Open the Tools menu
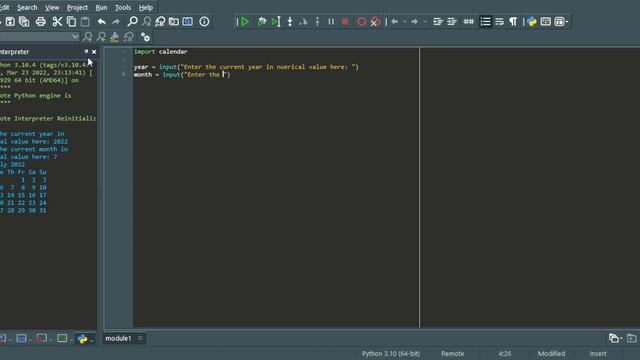640x360 pixels. pos(123,7)
